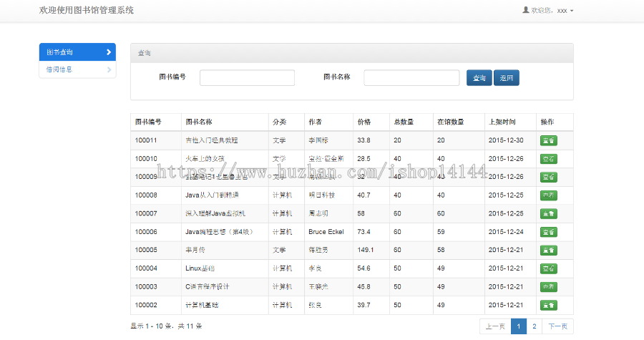Select 图书查询 in the sidebar menu
The height and width of the screenshot is (340, 644).
point(77,52)
